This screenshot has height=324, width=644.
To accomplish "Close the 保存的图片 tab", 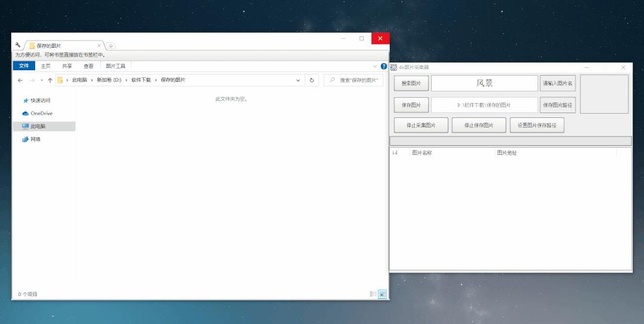I will (x=98, y=46).
